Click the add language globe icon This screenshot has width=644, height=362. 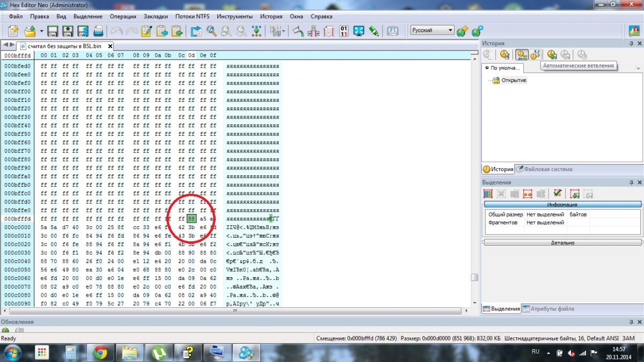463,31
